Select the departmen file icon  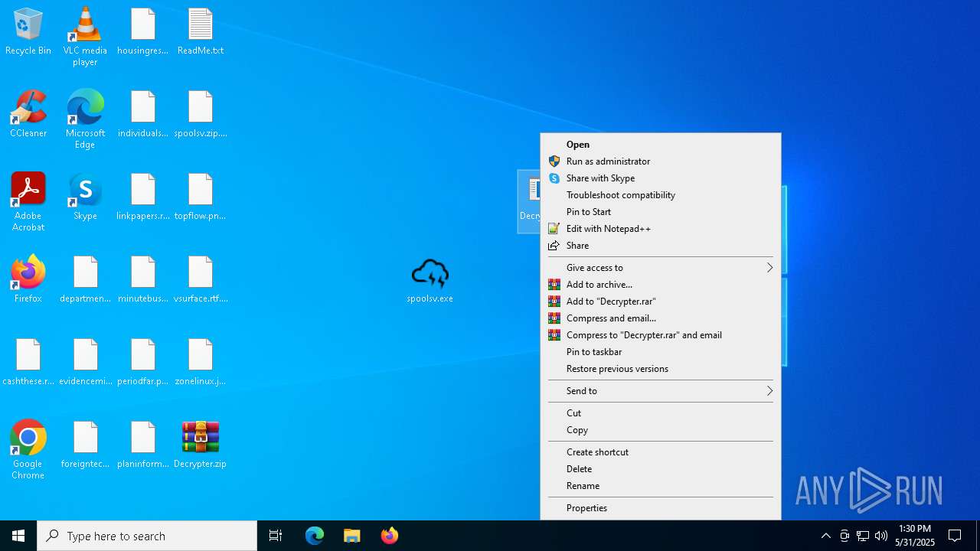[86, 280]
